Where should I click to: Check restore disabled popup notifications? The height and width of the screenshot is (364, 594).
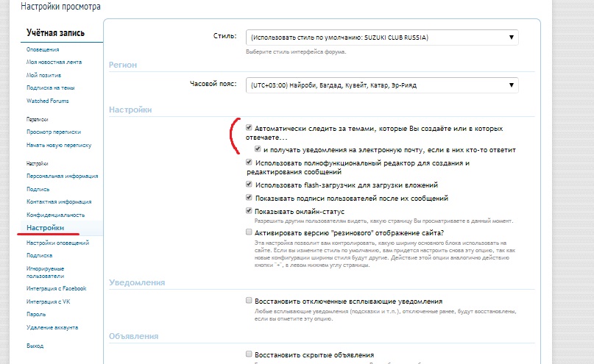[x=250, y=301]
